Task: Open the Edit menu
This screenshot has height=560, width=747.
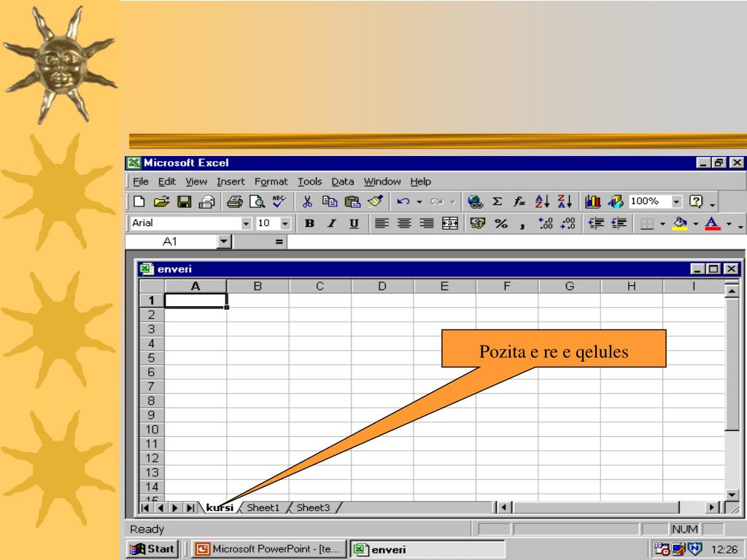Action: pos(167,182)
